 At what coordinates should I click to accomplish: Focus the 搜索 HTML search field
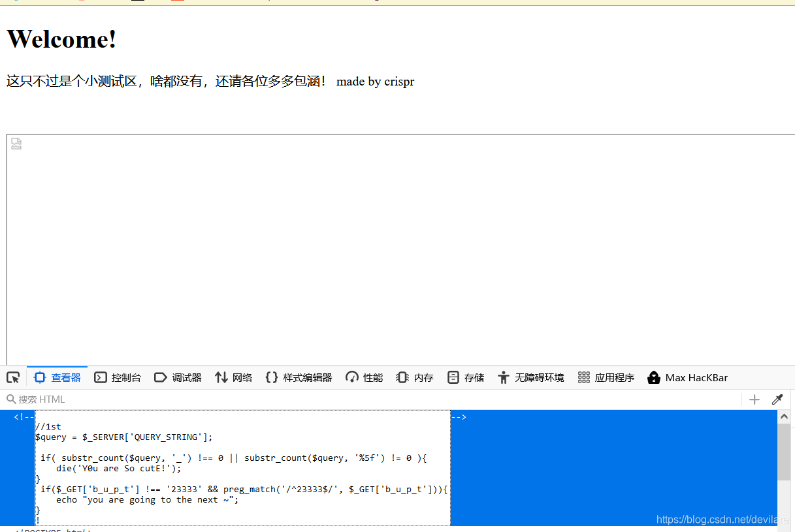click(372, 399)
